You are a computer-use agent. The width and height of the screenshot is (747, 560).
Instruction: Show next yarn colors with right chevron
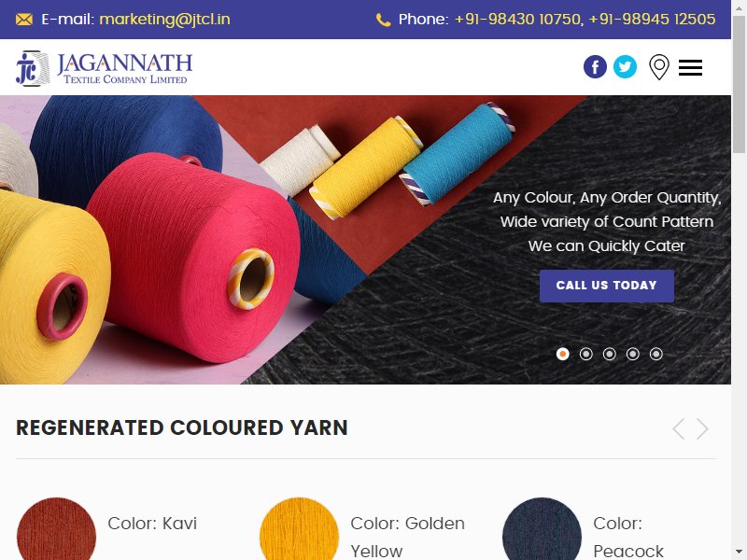point(702,428)
